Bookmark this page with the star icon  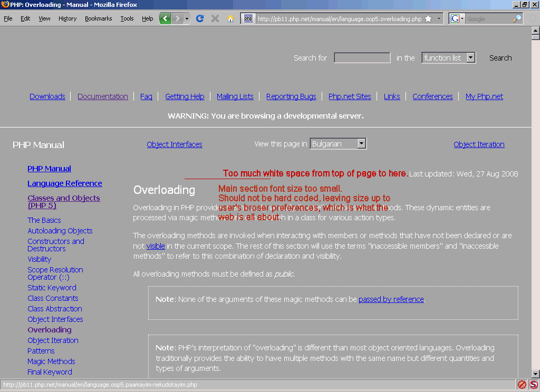(x=428, y=18)
